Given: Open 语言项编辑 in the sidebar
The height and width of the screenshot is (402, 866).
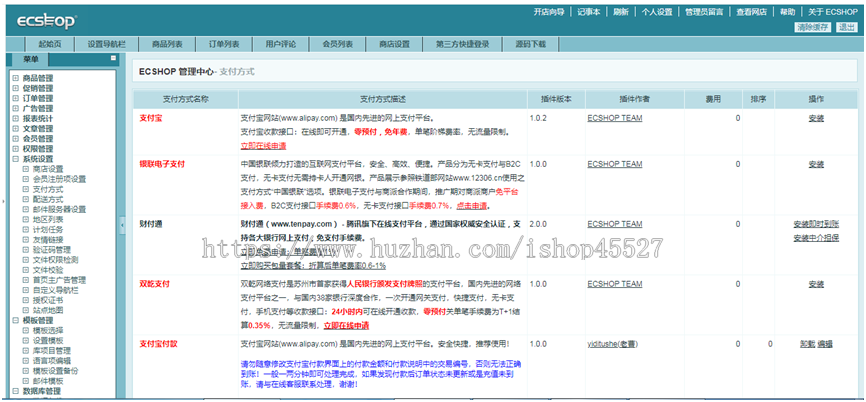Looking at the screenshot, I should point(51,361).
